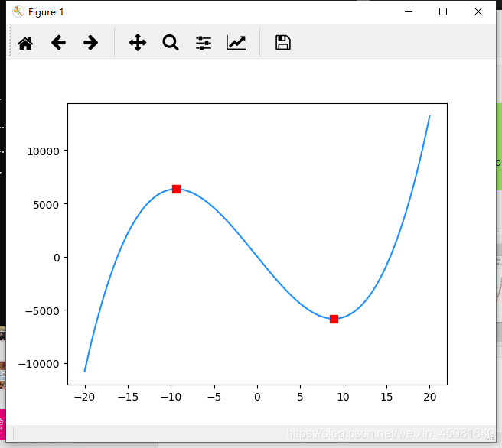Select the Zoom to rectangle magnifier tool

click(x=171, y=43)
